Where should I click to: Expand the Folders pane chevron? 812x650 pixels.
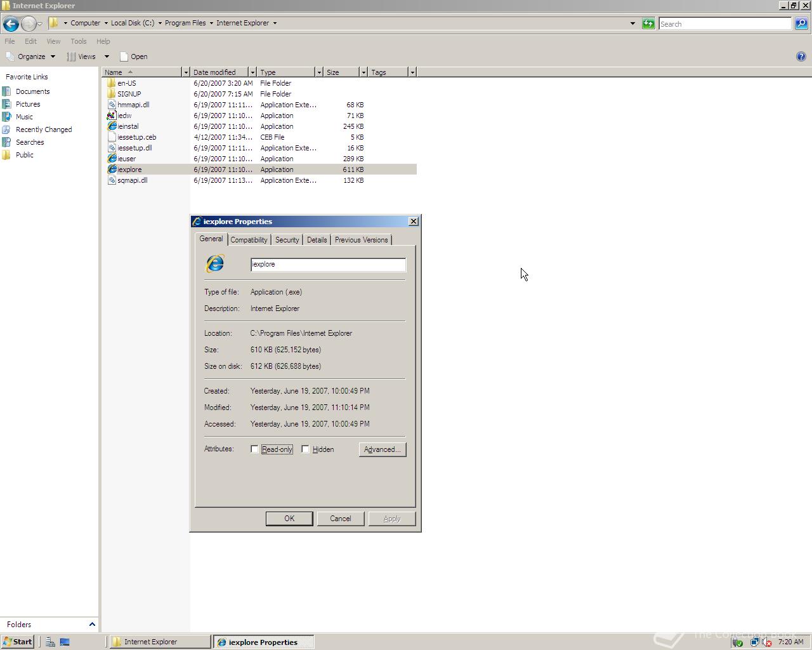92,625
